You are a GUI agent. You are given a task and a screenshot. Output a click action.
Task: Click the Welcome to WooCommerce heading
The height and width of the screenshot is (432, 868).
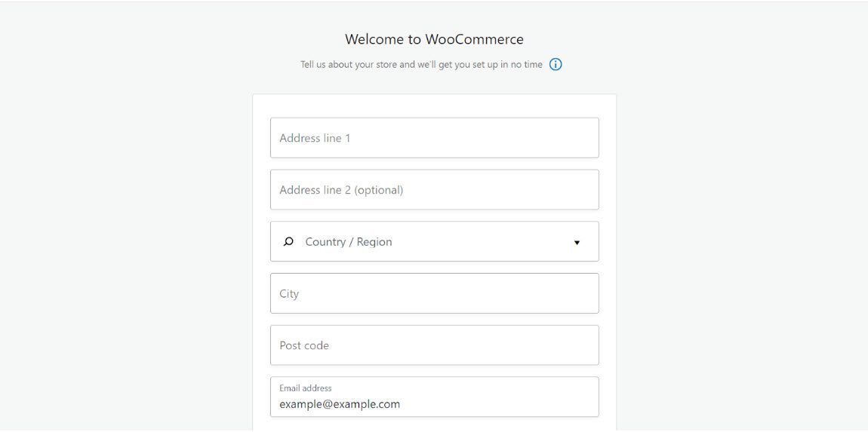coord(434,39)
